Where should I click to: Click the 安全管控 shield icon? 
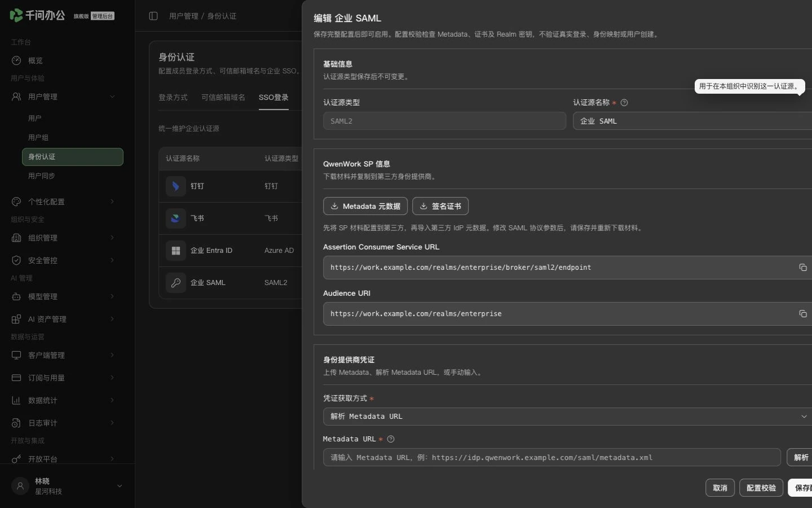[x=16, y=260]
